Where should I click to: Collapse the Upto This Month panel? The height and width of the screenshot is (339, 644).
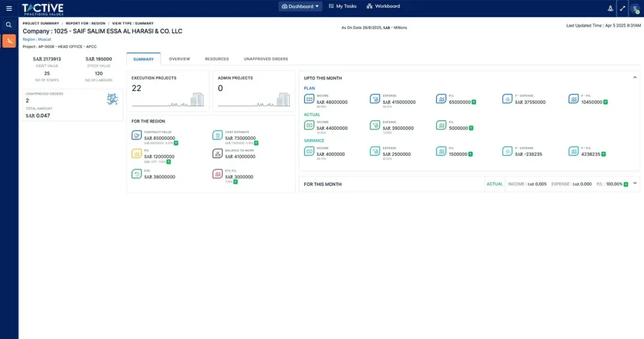[635, 77]
